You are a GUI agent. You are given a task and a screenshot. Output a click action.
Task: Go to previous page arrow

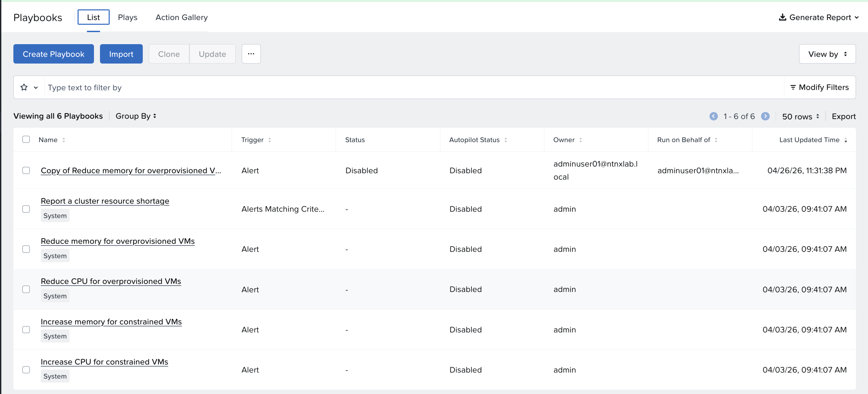713,116
